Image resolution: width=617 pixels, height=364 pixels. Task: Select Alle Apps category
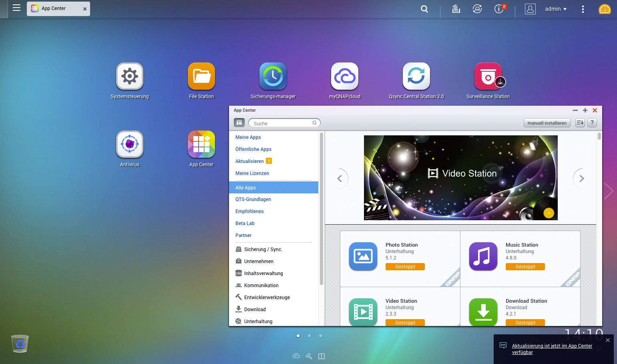tap(274, 187)
